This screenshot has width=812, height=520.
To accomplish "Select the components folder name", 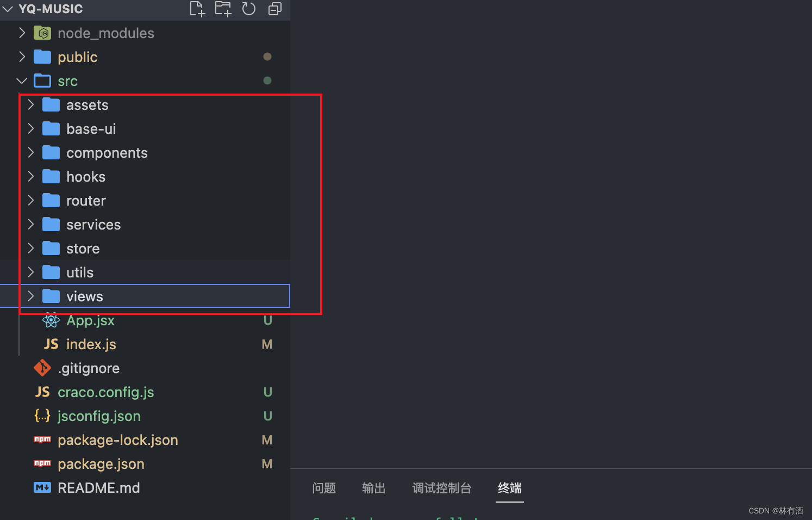I will [107, 153].
